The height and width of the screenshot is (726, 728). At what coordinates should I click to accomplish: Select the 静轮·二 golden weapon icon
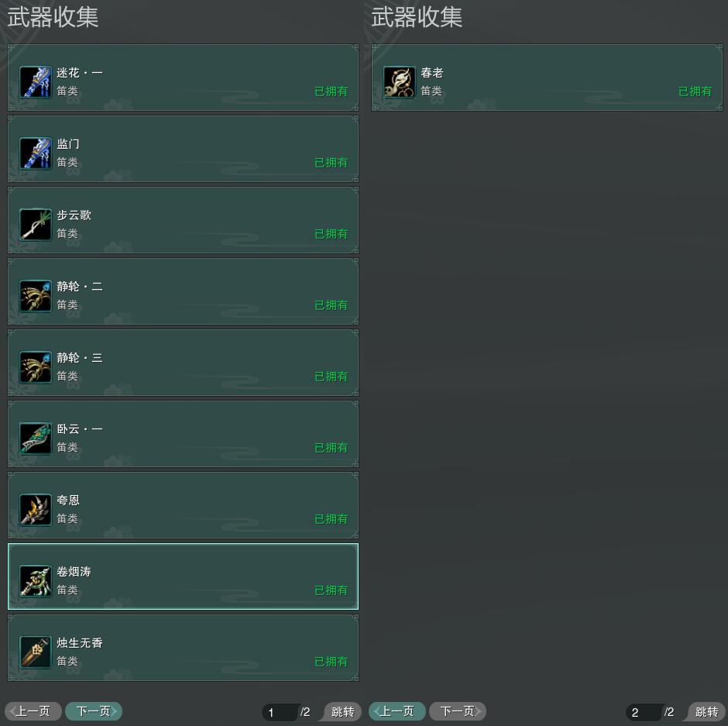point(36,295)
